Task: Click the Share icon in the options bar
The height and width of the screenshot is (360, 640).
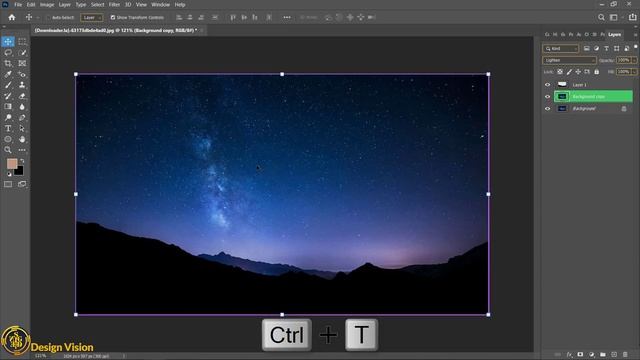Action: (632, 17)
